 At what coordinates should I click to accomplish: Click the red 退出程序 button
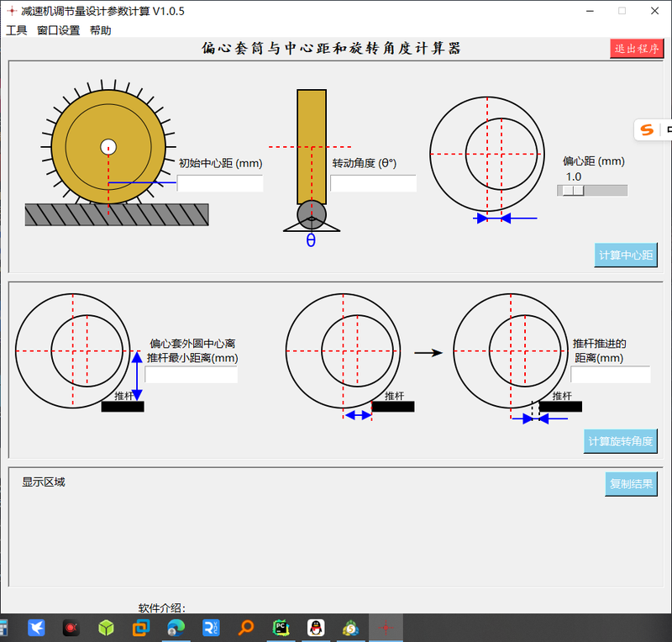(x=637, y=49)
